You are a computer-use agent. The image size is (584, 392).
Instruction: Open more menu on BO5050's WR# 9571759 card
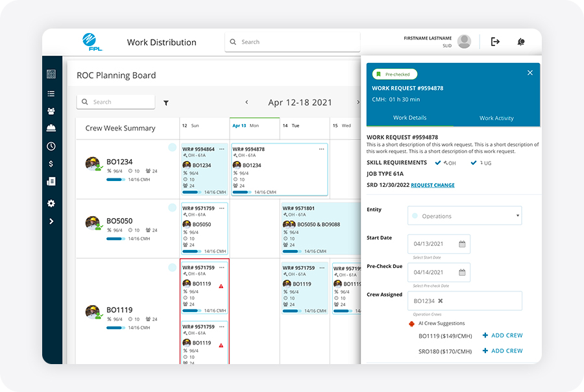222,208
